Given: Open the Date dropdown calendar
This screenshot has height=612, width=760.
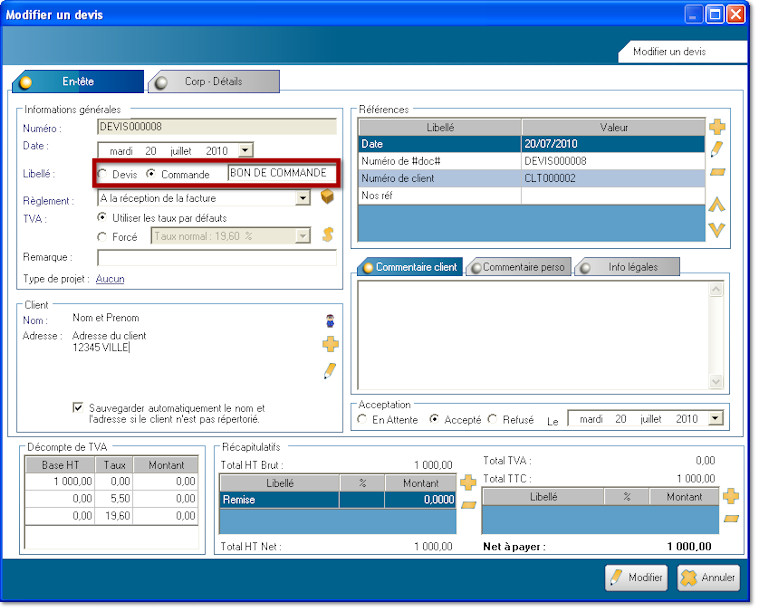Looking at the screenshot, I should 246,150.
